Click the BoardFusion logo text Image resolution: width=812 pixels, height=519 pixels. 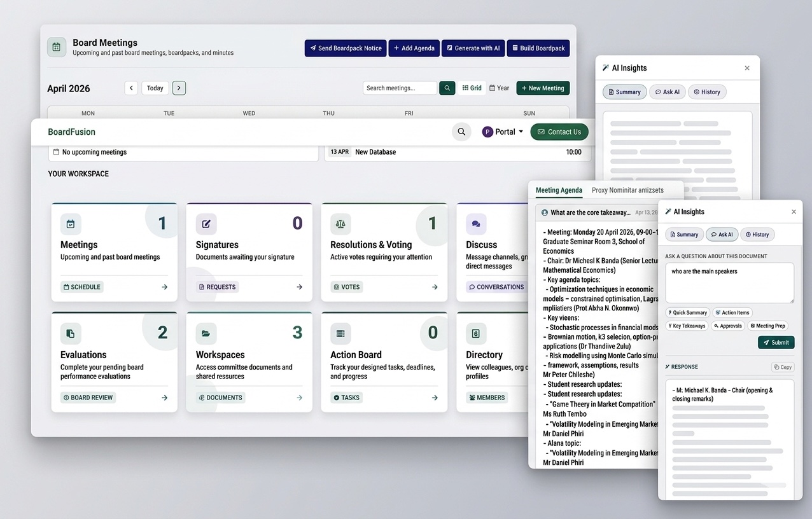[x=72, y=132]
